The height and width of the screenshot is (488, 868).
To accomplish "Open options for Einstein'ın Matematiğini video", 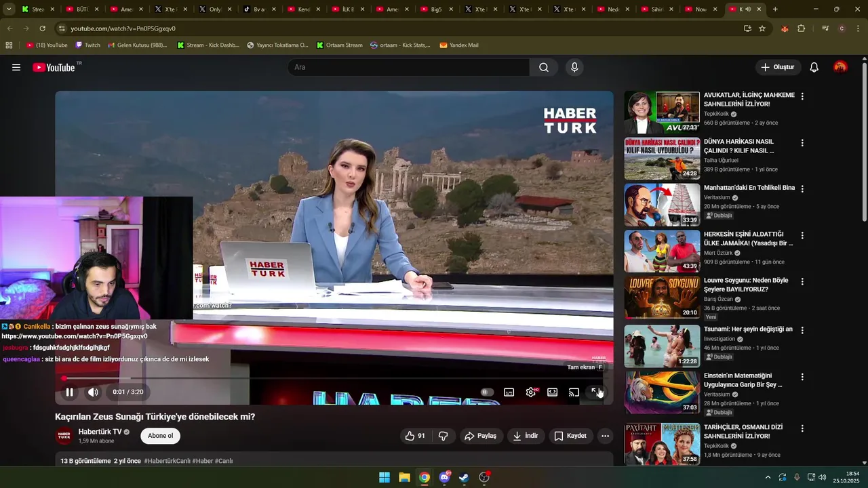I will point(802,377).
